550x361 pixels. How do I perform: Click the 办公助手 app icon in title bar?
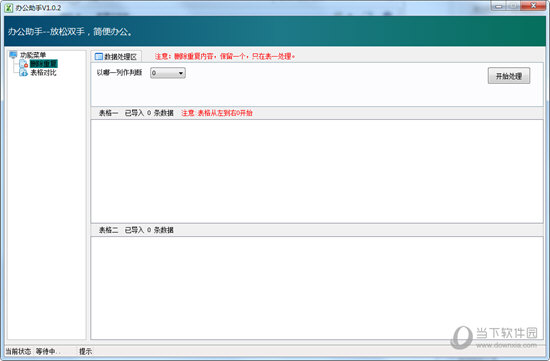(x=9, y=8)
